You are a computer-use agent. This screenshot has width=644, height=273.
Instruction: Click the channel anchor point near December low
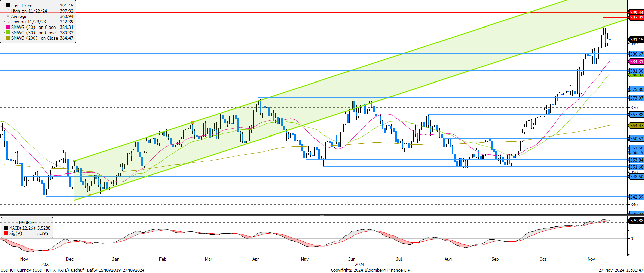[x=89, y=195]
